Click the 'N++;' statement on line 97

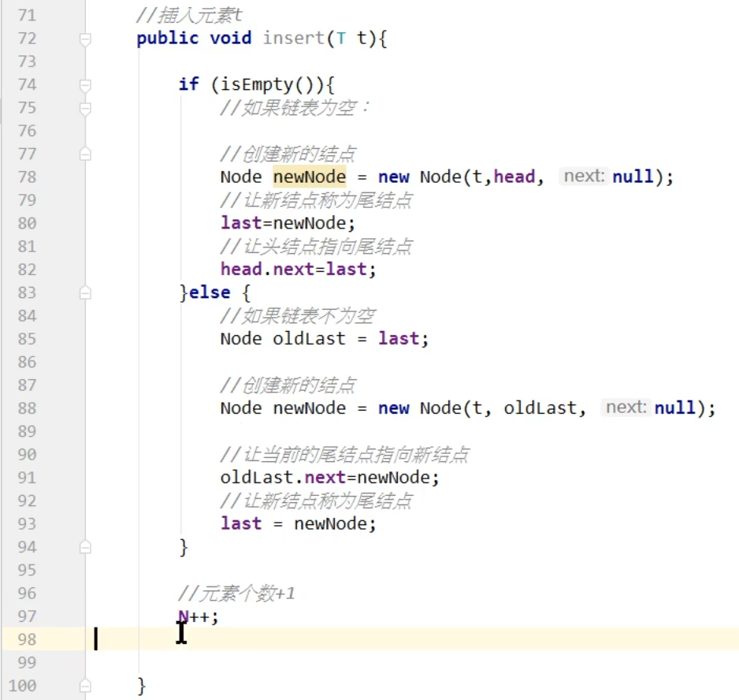pyautogui.click(x=199, y=616)
